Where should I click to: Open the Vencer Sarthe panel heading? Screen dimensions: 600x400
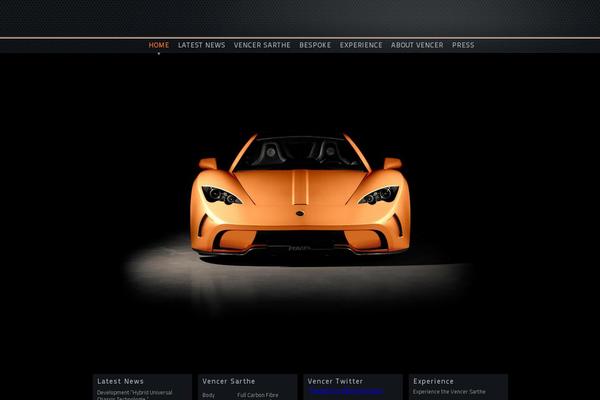228,381
